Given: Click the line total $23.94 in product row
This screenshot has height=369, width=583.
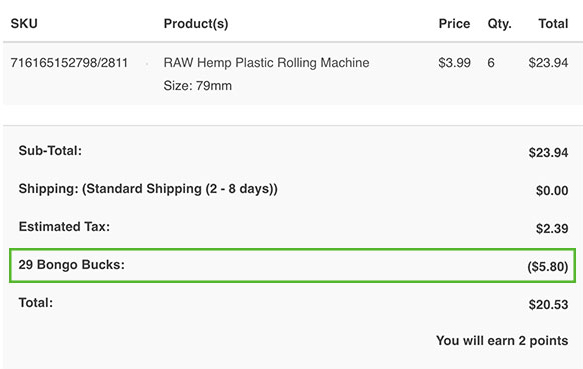Looking at the screenshot, I should [548, 62].
